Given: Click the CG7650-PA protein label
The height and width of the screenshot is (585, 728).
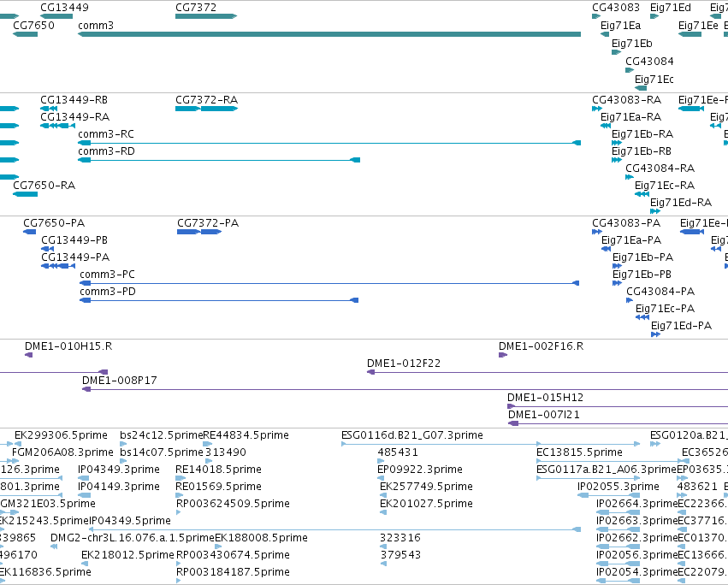Looking at the screenshot, I should (x=54, y=223).
